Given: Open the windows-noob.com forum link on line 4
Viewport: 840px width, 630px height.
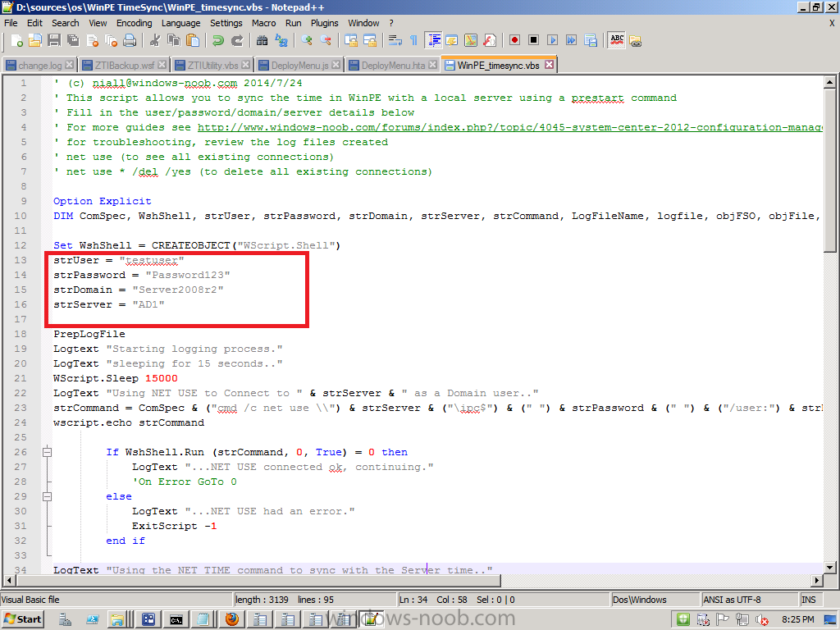Looking at the screenshot, I should click(510, 127).
